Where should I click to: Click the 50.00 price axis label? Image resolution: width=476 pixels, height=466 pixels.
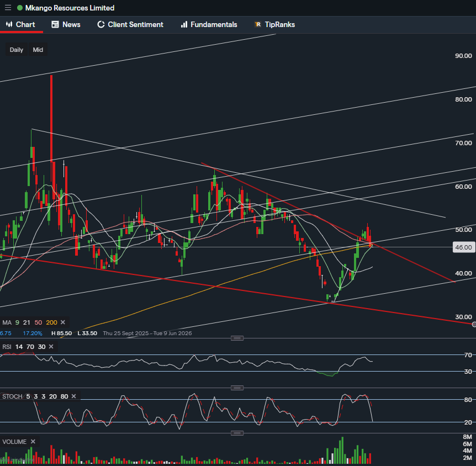click(x=463, y=230)
